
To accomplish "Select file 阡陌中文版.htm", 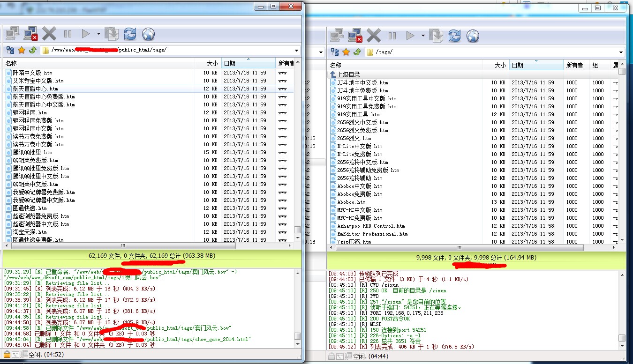I will pyautogui.click(x=149, y=73).
